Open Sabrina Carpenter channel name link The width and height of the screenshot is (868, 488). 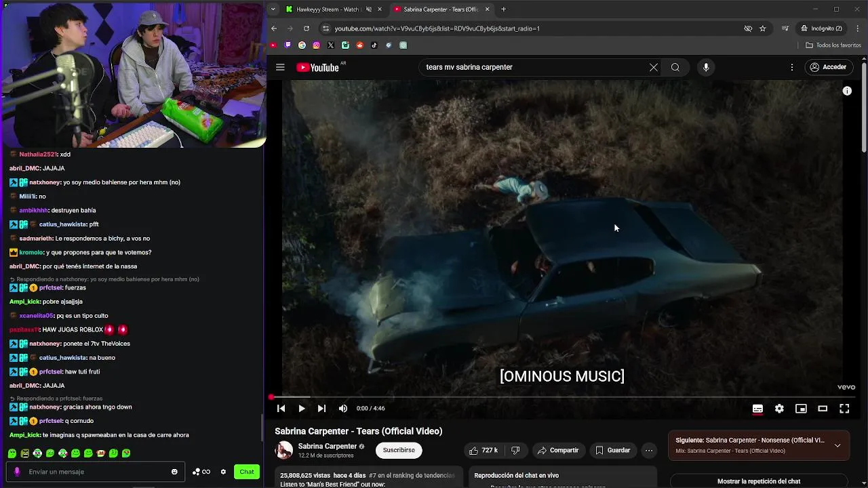328,446
